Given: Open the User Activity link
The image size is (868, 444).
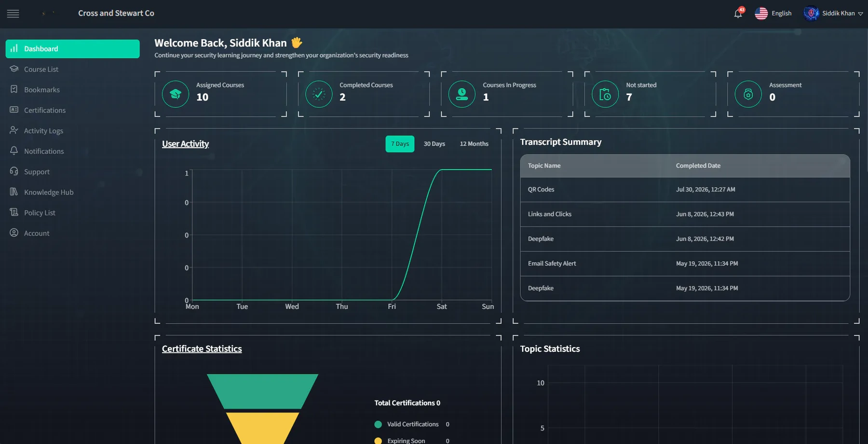Looking at the screenshot, I should [x=186, y=144].
